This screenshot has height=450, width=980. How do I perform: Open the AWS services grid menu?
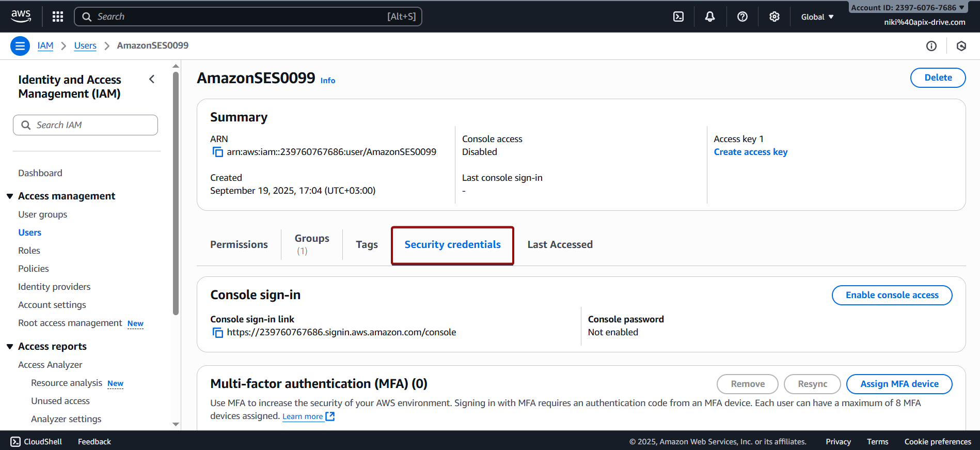58,17
